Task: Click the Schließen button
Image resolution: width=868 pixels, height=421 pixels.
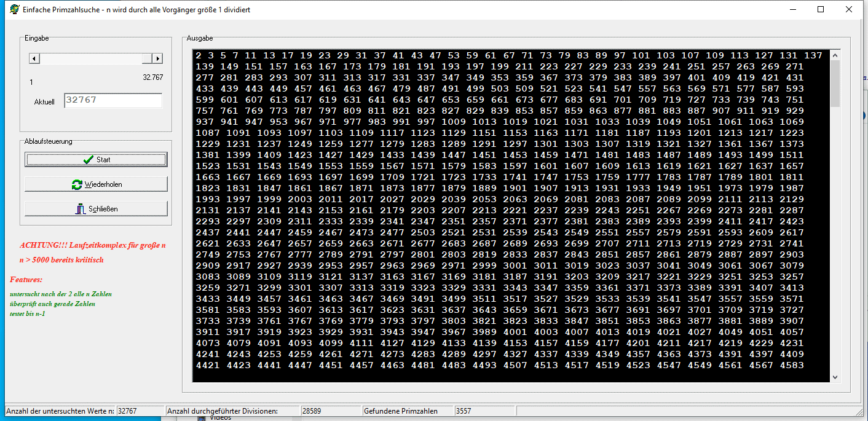Action: [x=96, y=209]
